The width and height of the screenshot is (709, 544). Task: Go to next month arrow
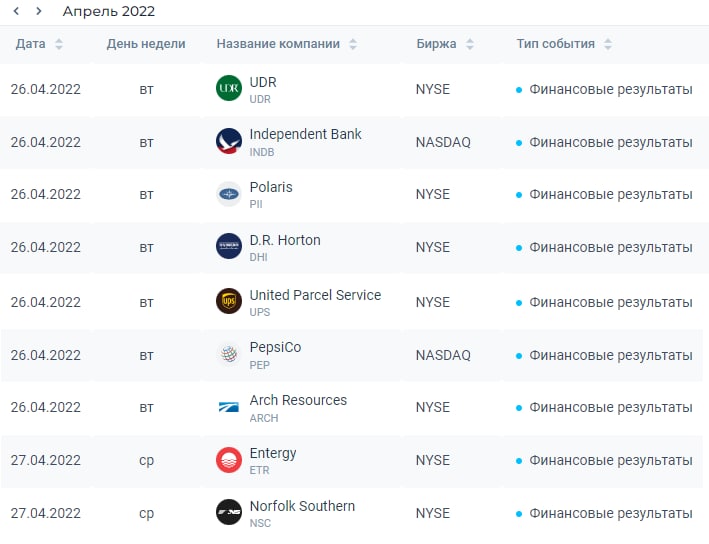tap(39, 11)
